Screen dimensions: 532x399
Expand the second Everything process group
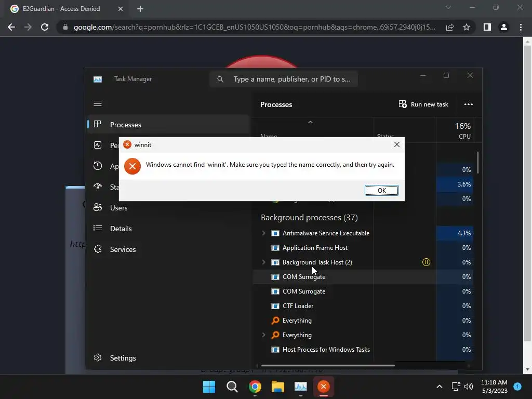pyautogui.click(x=263, y=335)
